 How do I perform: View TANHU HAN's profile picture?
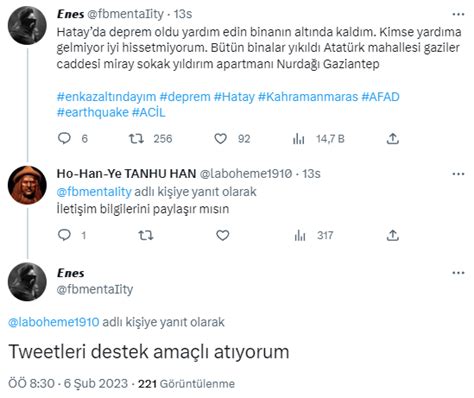(x=27, y=185)
